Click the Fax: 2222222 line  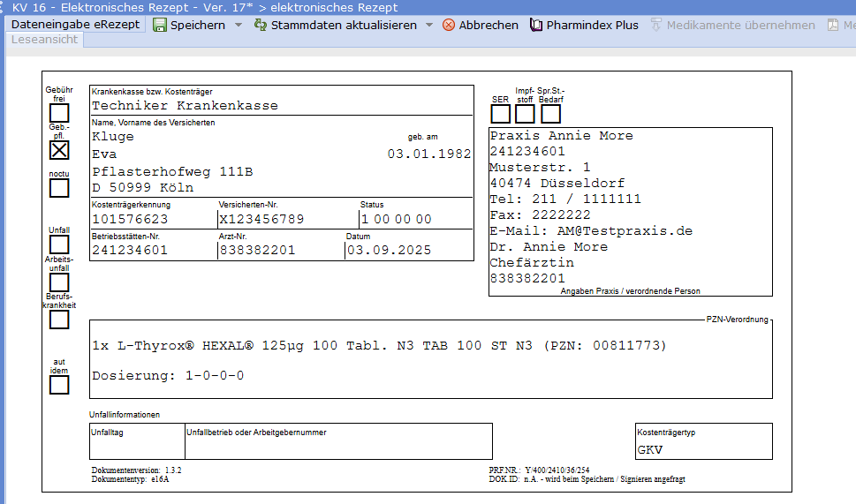540,214
